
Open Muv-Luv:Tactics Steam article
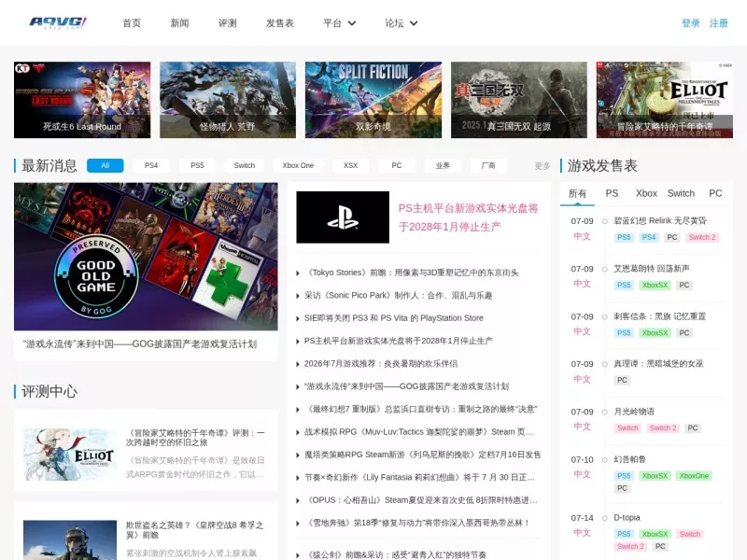point(418,432)
